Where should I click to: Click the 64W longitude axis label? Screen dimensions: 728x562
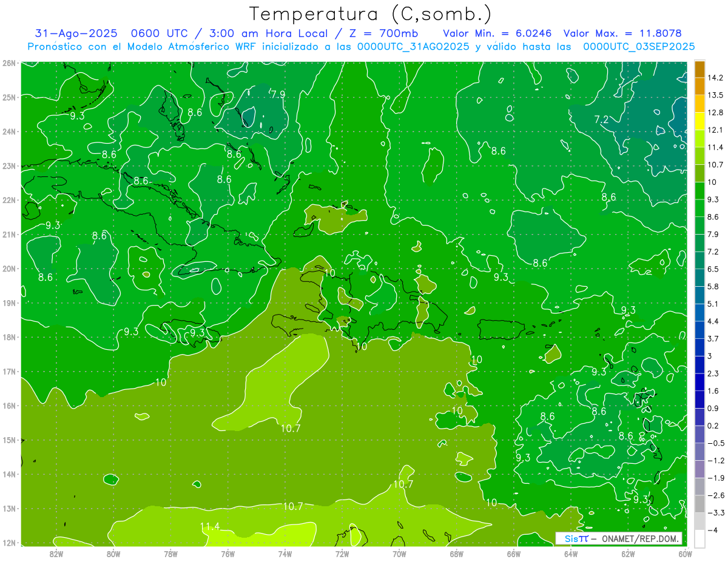571,554
